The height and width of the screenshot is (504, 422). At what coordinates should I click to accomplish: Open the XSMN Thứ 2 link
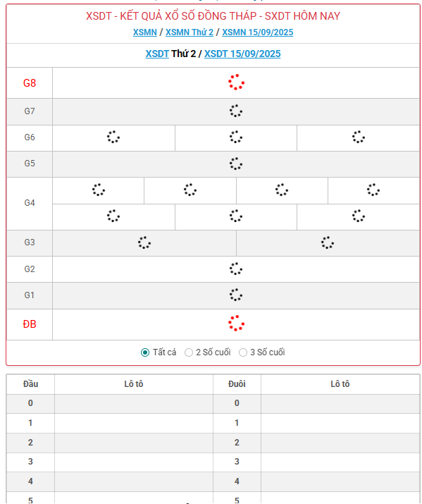point(190,32)
